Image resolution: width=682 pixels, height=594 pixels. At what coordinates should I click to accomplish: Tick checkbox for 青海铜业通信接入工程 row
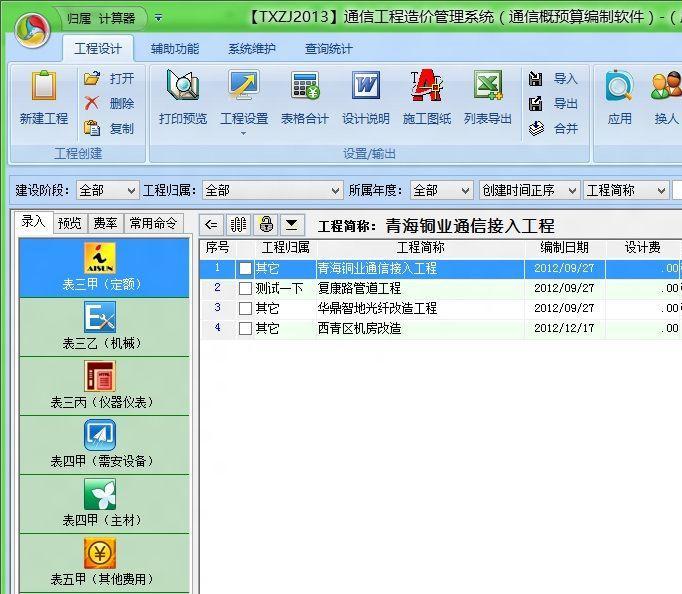(x=245, y=268)
